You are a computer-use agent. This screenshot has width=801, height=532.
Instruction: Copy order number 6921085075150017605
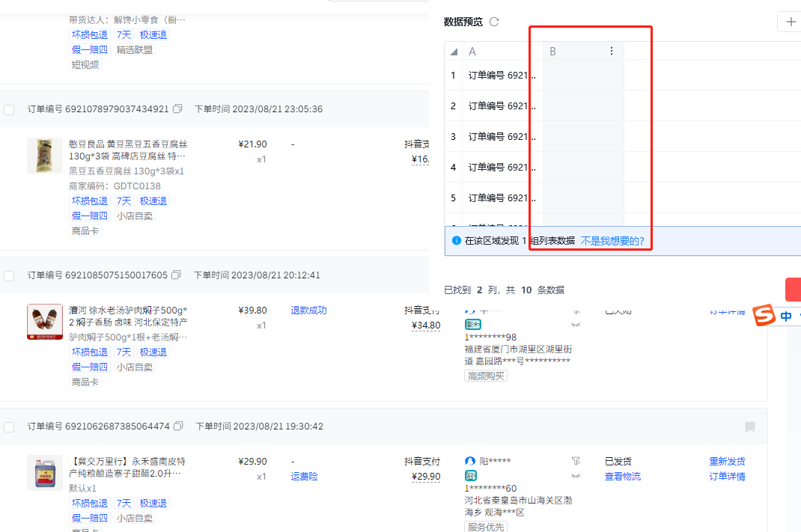tap(176, 275)
